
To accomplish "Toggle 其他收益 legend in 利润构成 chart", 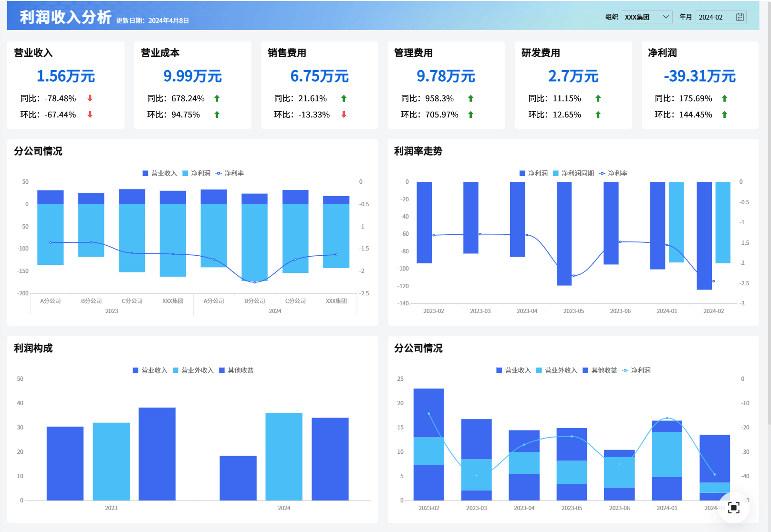I will 236,370.
